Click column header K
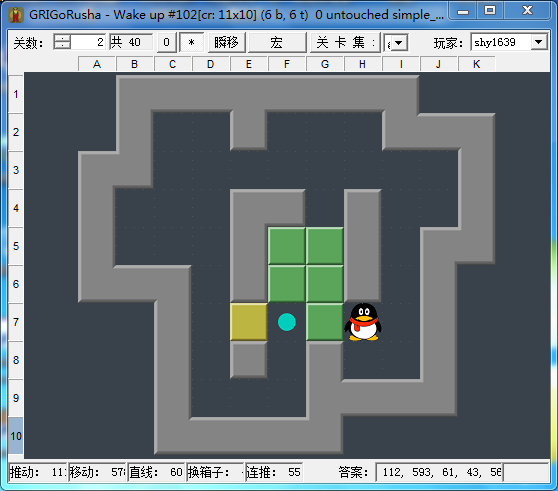 tap(477, 64)
